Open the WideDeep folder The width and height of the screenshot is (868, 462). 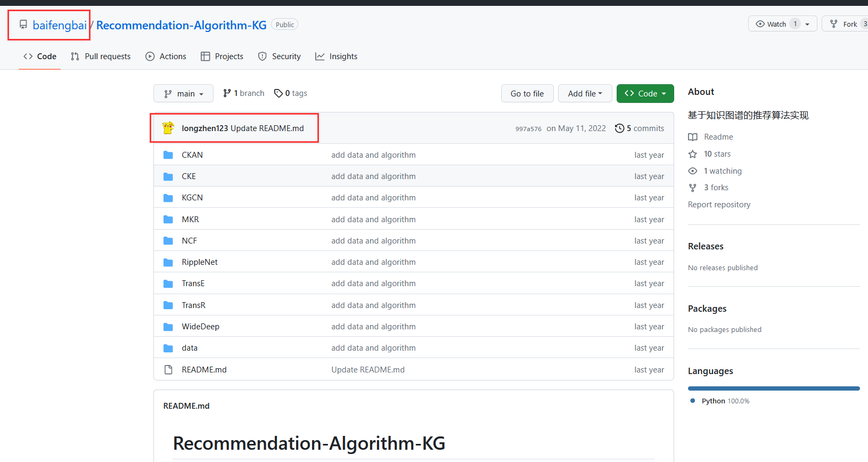coord(201,327)
